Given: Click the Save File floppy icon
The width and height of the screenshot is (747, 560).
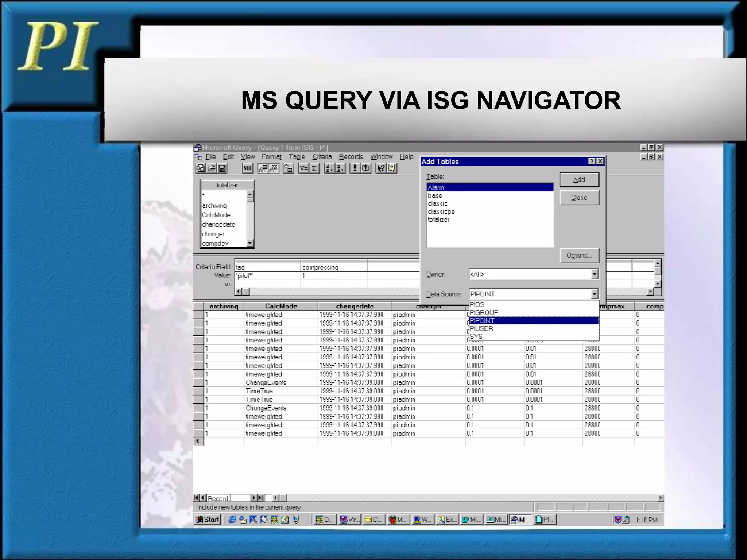Looking at the screenshot, I should pyautogui.click(x=222, y=168).
